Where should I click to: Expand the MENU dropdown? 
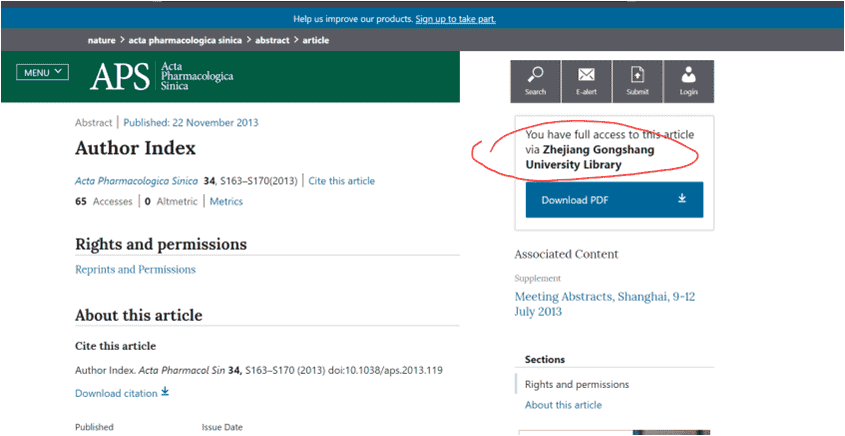[43, 72]
